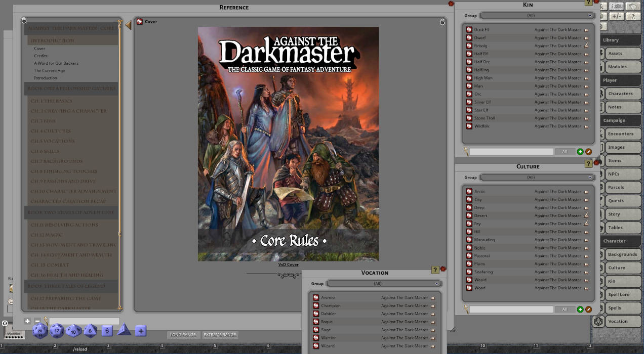Open the Credits page
This screenshot has width=644, height=354.
tap(41, 56)
